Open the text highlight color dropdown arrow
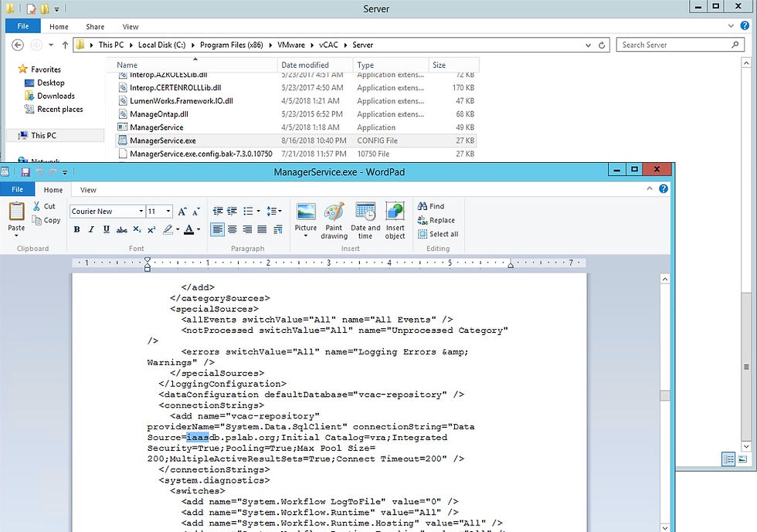Image resolution: width=757 pixels, height=532 pixels. pos(178,230)
